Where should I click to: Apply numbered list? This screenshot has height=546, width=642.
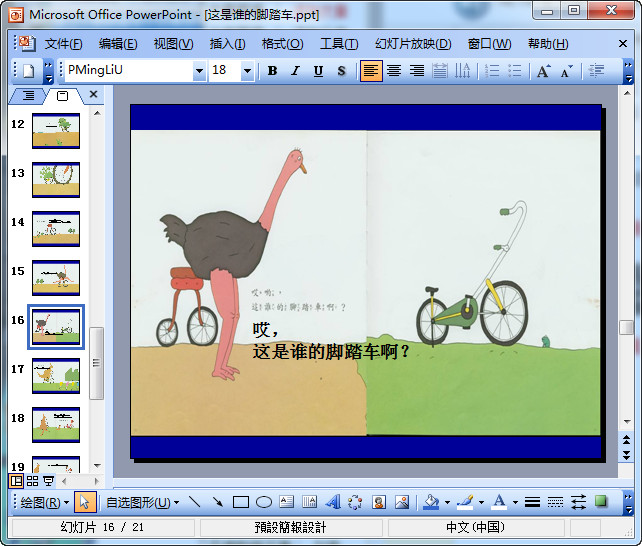(x=492, y=71)
